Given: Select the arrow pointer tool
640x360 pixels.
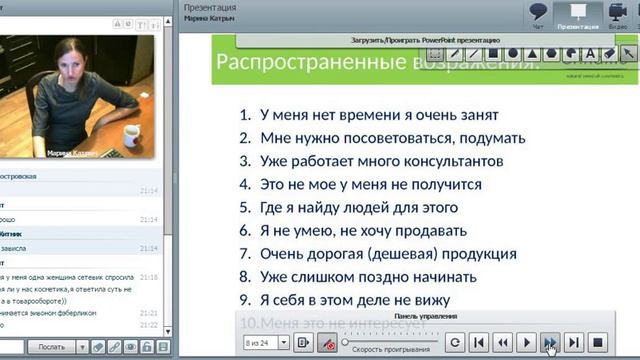Looking at the screenshot, I should tap(629, 54).
